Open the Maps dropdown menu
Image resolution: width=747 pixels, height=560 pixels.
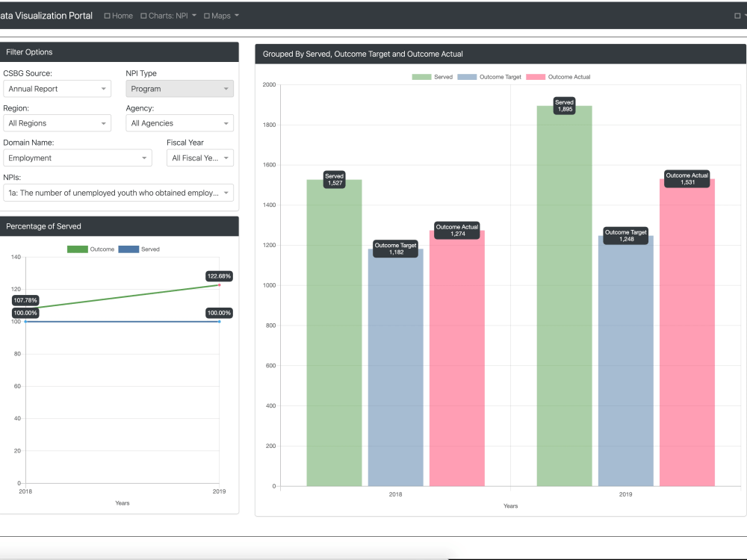click(x=222, y=16)
